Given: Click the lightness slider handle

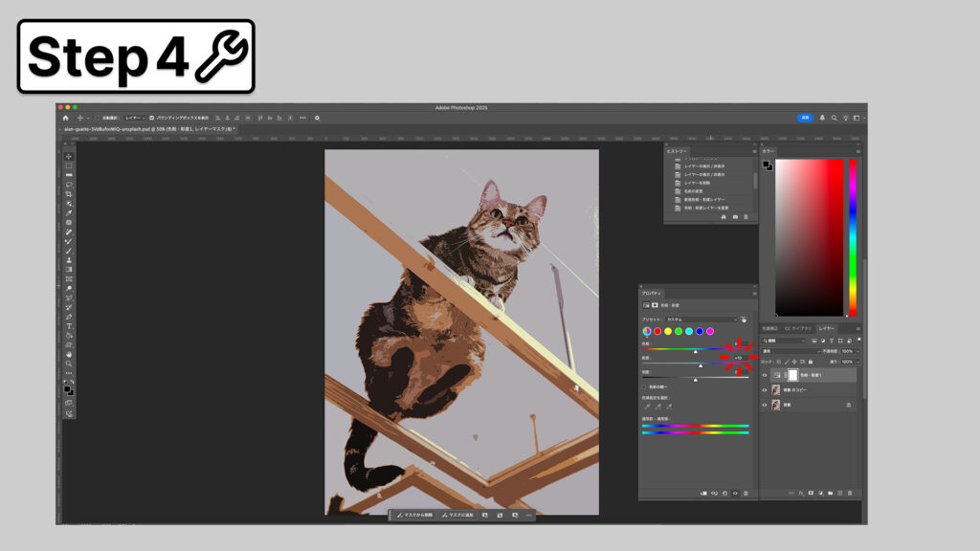Looking at the screenshot, I should tap(696, 379).
